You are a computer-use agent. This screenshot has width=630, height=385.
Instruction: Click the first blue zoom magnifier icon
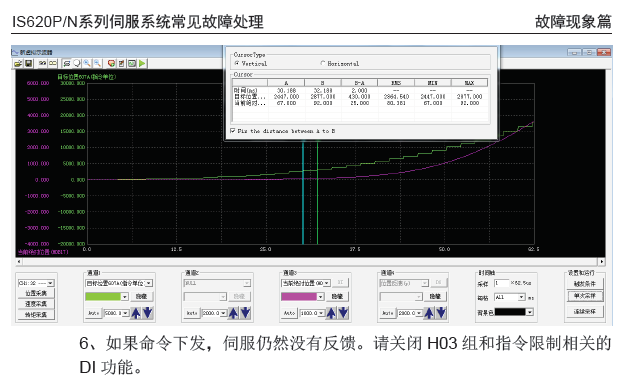87,63
